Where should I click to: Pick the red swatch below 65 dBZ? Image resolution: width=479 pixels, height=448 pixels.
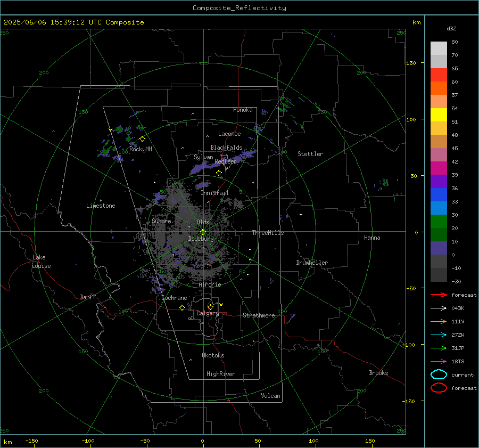(439, 75)
